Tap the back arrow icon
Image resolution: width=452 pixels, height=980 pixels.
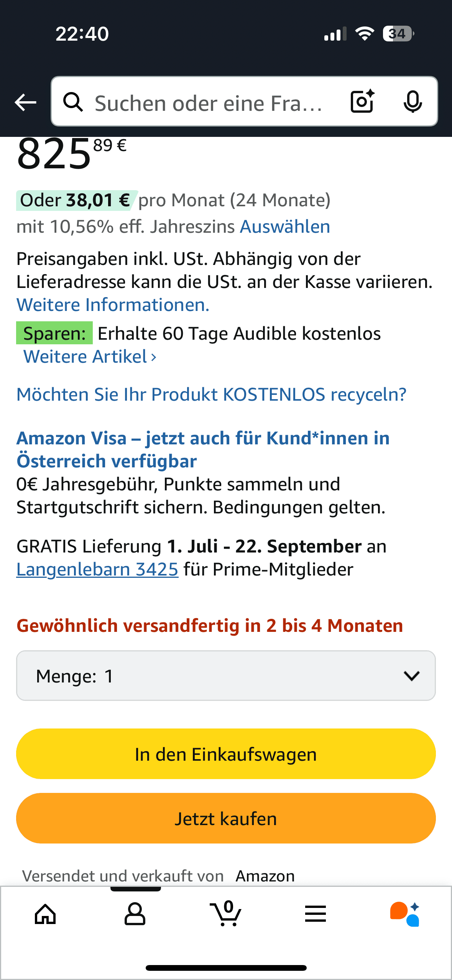click(x=25, y=102)
